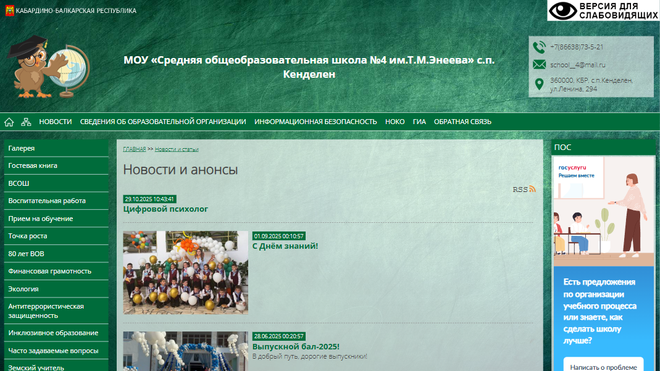Click the Госуслуги Решаем вместе banner
660x371 pixels.
pyautogui.click(x=604, y=211)
